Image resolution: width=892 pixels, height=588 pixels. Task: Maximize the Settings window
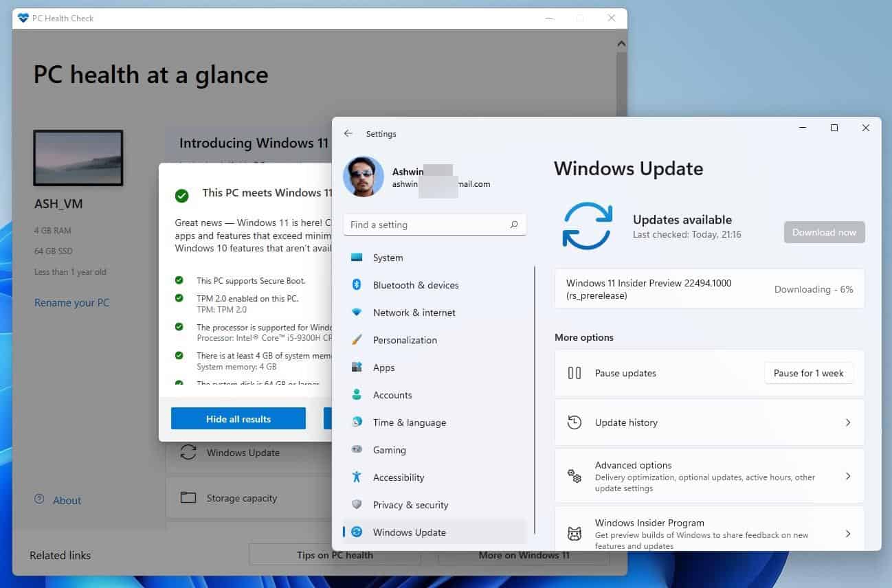click(x=834, y=128)
